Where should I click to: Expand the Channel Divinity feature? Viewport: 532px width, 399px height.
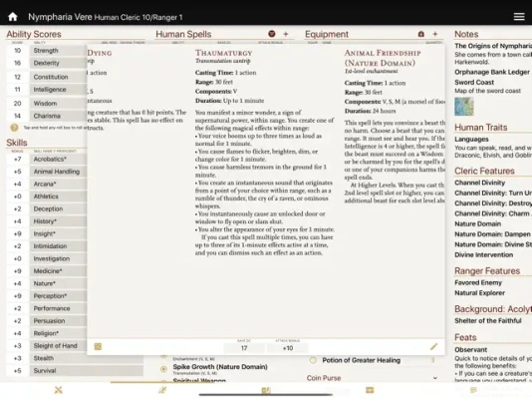coord(480,183)
